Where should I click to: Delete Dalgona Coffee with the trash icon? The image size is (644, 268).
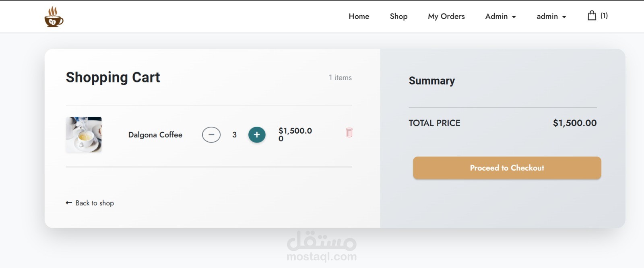[x=349, y=132]
